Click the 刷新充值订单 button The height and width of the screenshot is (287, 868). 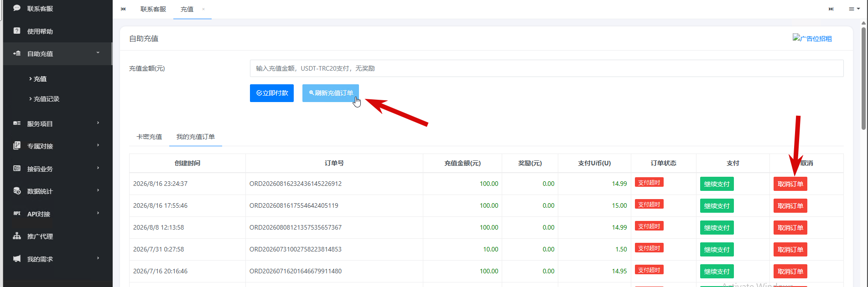tap(331, 93)
